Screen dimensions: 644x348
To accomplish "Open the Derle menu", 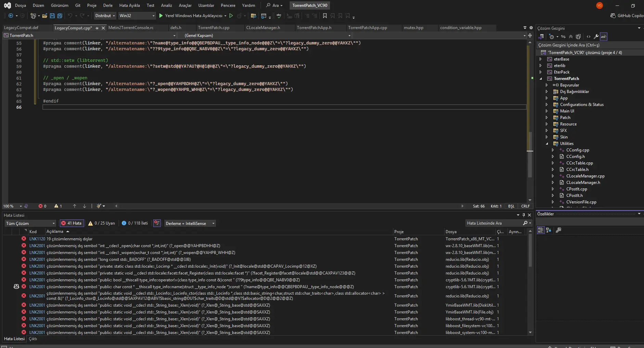I will point(108,5).
